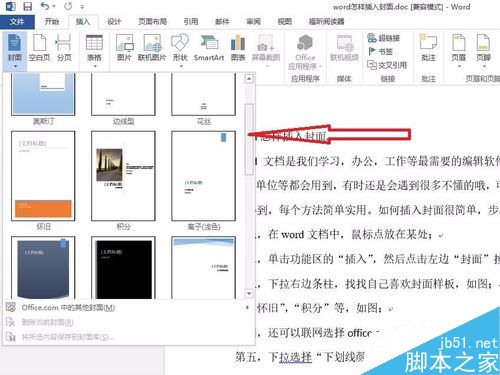
Task: Save the document with the floppy disk icon
Action: coord(27,6)
